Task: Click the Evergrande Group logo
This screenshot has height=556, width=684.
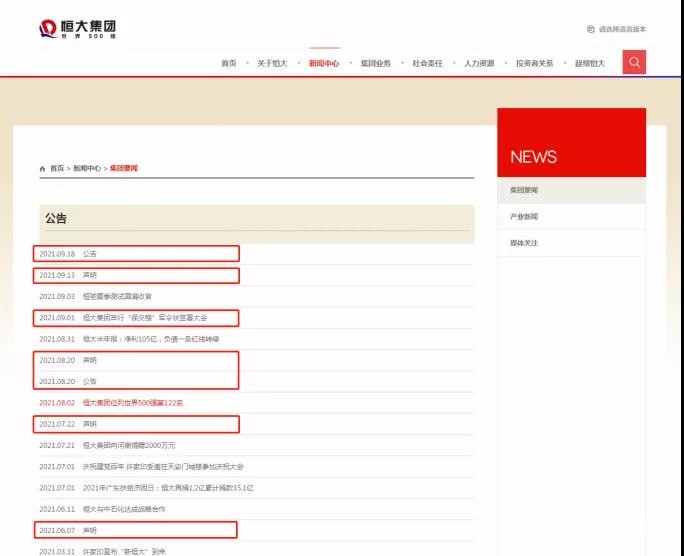Action: pos(77,29)
